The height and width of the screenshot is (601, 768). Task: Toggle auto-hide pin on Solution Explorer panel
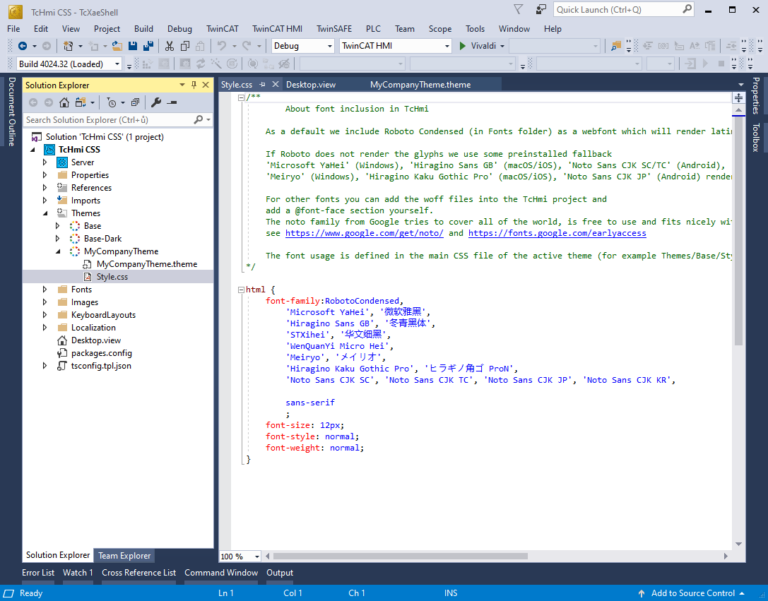[x=194, y=85]
